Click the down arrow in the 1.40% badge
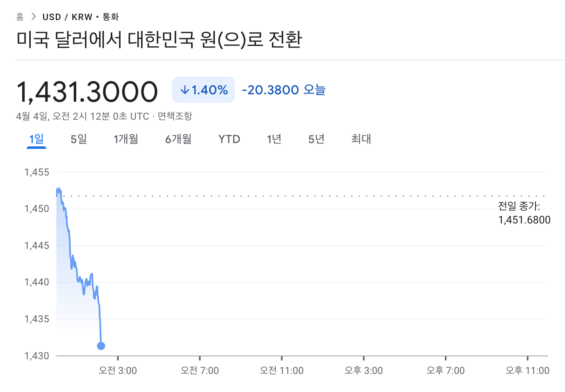565x392 pixels. point(185,90)
